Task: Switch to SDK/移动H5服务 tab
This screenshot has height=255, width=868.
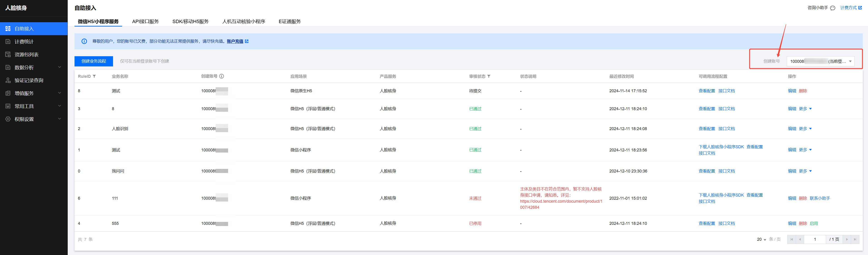Action: pos(190,22)
